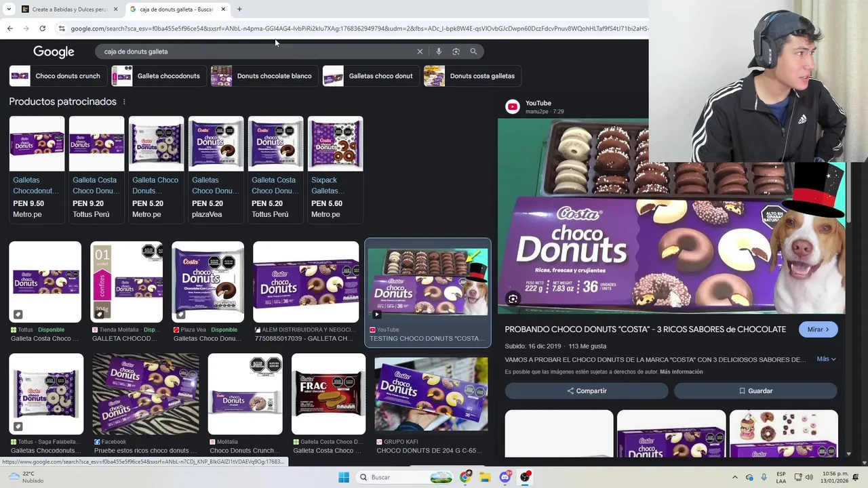
Task: Select 'Galleta chocodonuts' suggestion chip
Action: click(x=158, y=76)
